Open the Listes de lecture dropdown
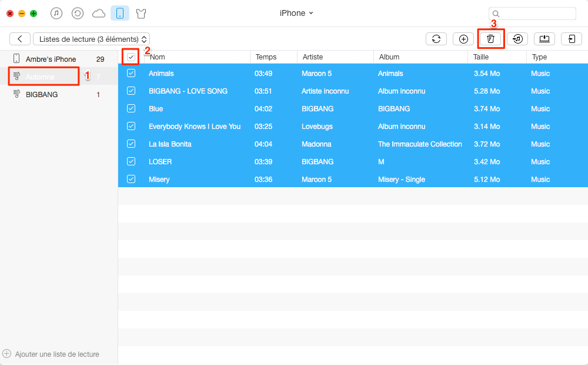Image resolution: width=588 pixels, height=365 pixels. (x=92, y=39)
